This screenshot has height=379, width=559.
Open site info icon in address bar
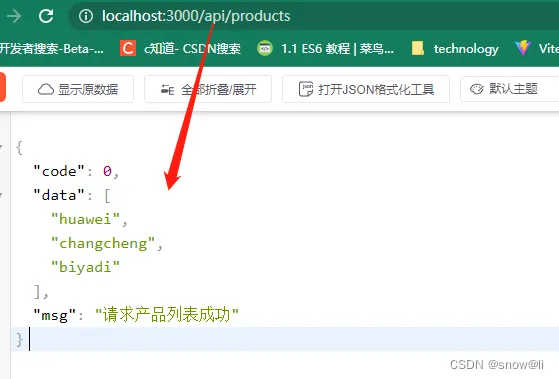pyautogui.click(x=86, y=16)
